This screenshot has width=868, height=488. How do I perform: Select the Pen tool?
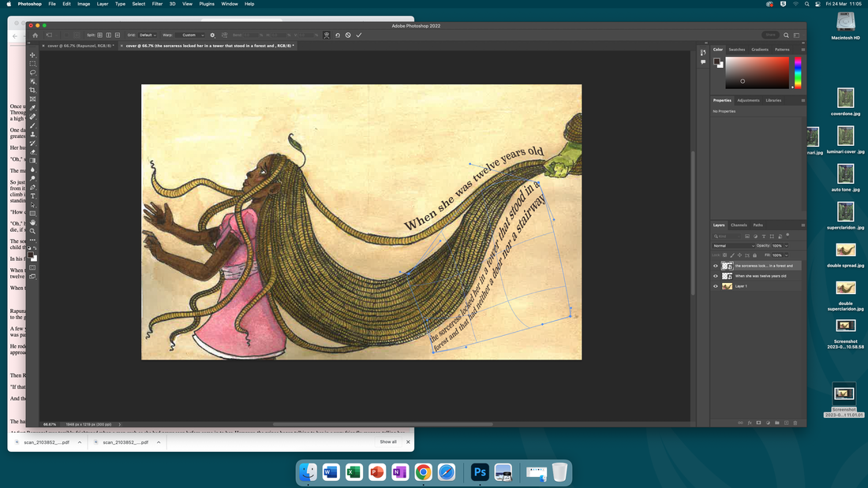coord(32,187)
